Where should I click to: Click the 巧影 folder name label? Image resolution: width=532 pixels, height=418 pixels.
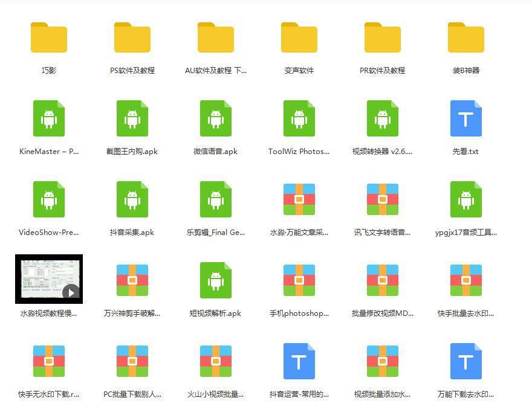pos(49,71)
